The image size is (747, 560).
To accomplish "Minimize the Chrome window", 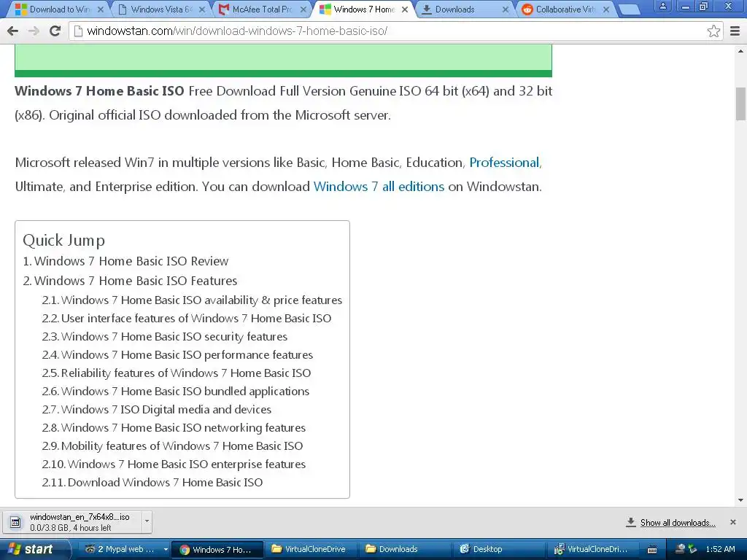I will (x=686, y=6).
